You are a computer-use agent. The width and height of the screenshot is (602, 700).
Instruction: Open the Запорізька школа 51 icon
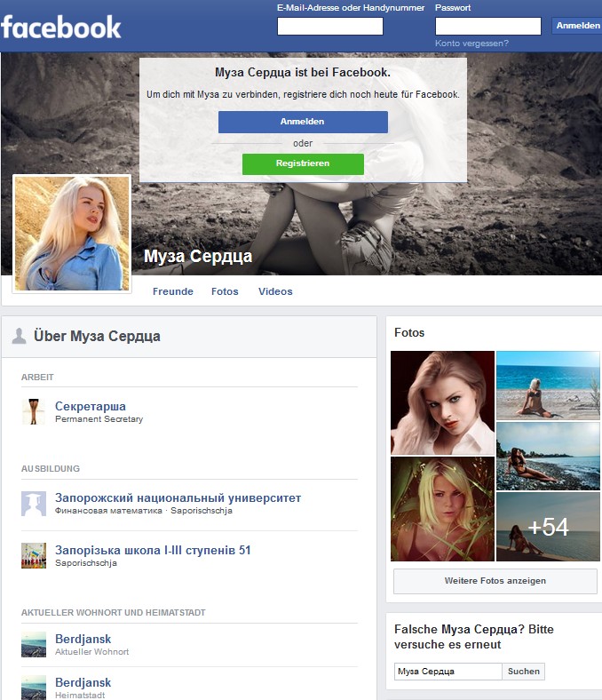pos(34,555)
